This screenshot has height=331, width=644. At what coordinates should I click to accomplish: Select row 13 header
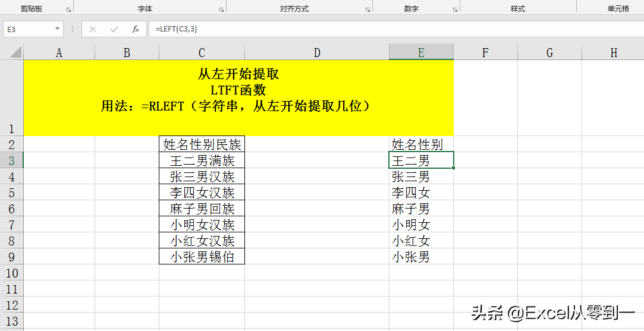(x=11, y=321)
